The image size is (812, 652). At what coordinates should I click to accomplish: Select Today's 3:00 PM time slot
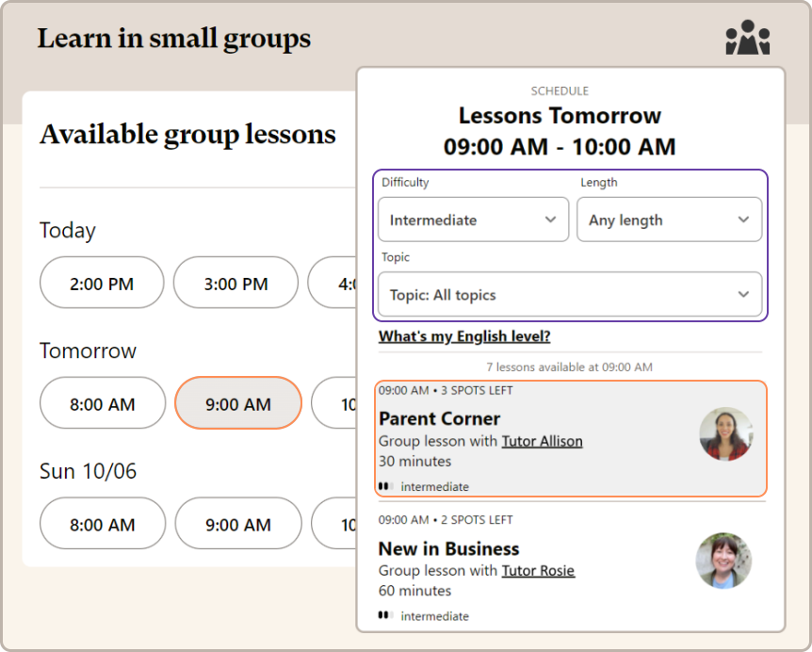[235, 283]
